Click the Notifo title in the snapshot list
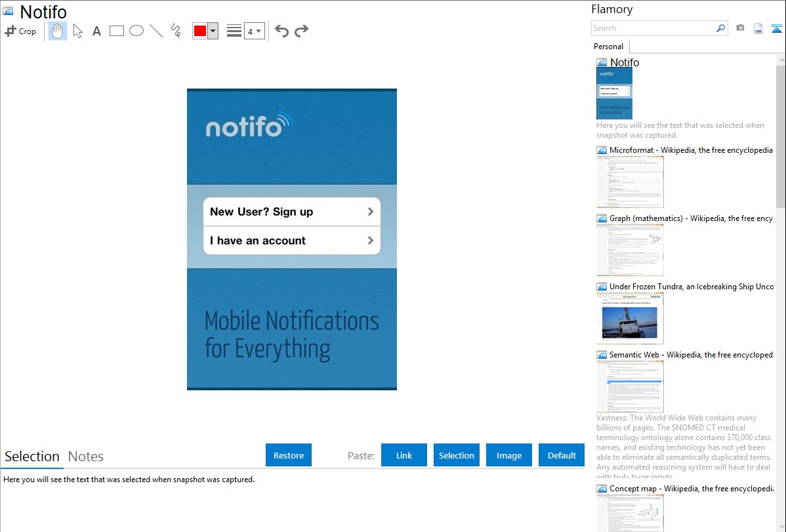The image size is (786, 532). [625, 62]
